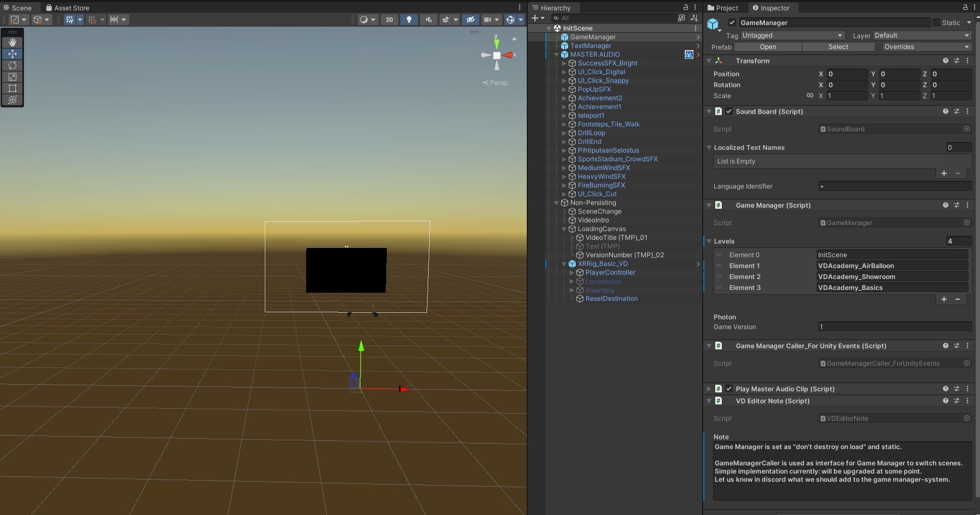Viewport: 980px width, 515px height.
Task: Open the Transform component preset settings icon
Action: tap(956, 61)
